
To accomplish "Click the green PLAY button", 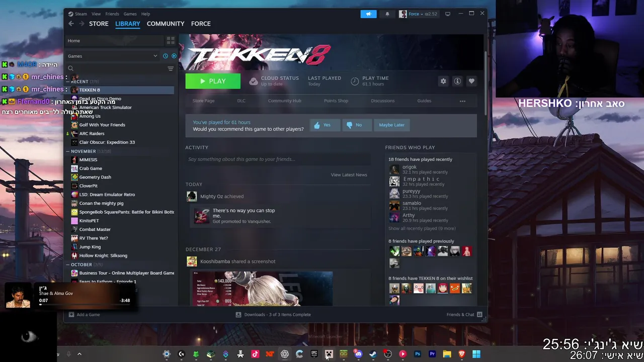I will click(213, 81).
